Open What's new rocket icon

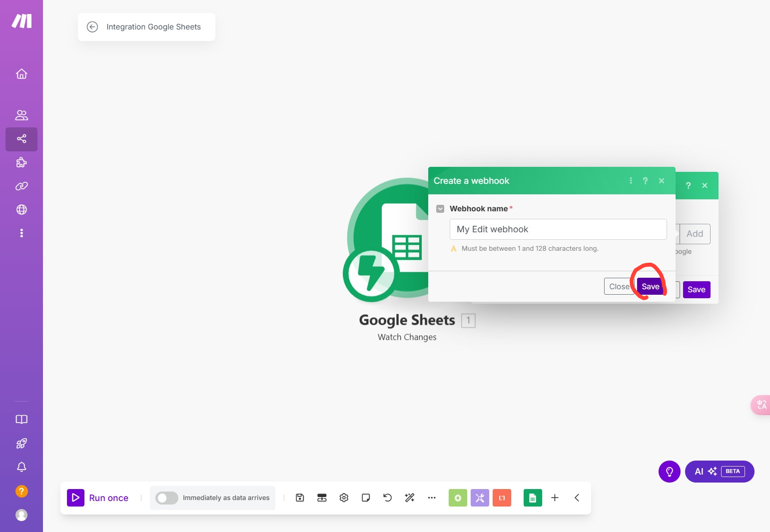(21, 443)
